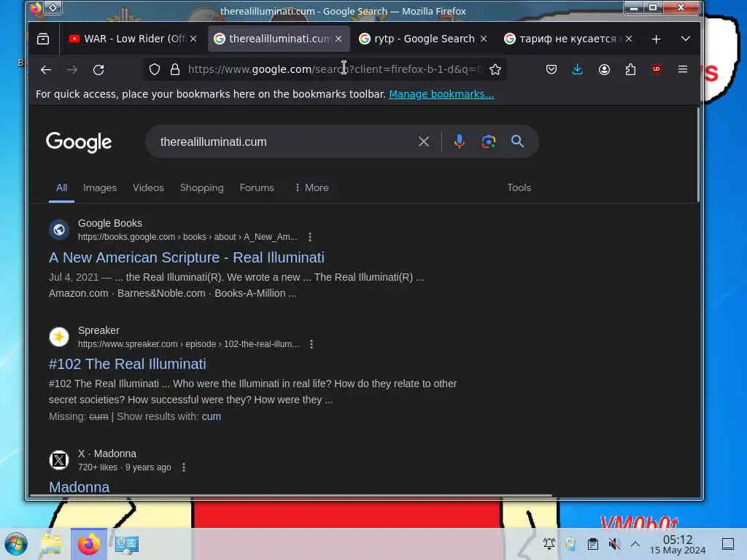Close the rytp - Google Search tab
This screenshot has width=747, height=560.
[484, 39]
